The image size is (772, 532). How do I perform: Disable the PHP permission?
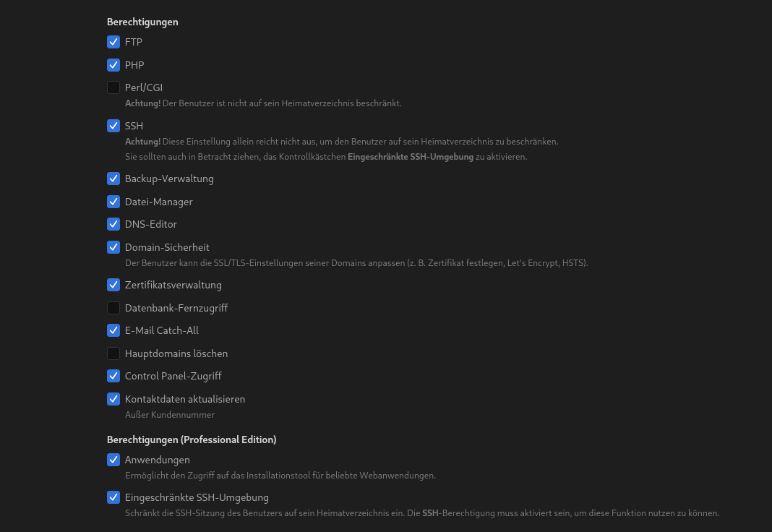(113, 65)
